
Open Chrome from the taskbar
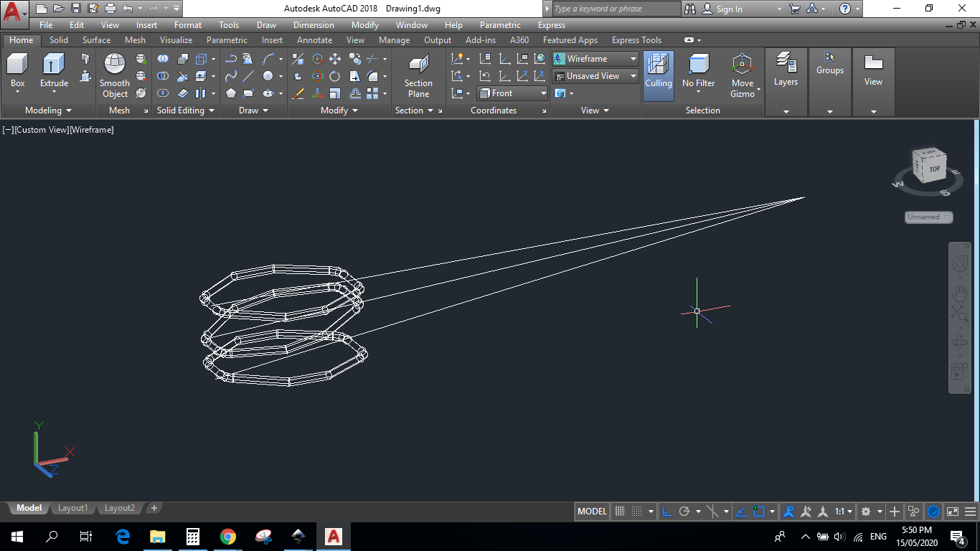click(x=228, y=537)
